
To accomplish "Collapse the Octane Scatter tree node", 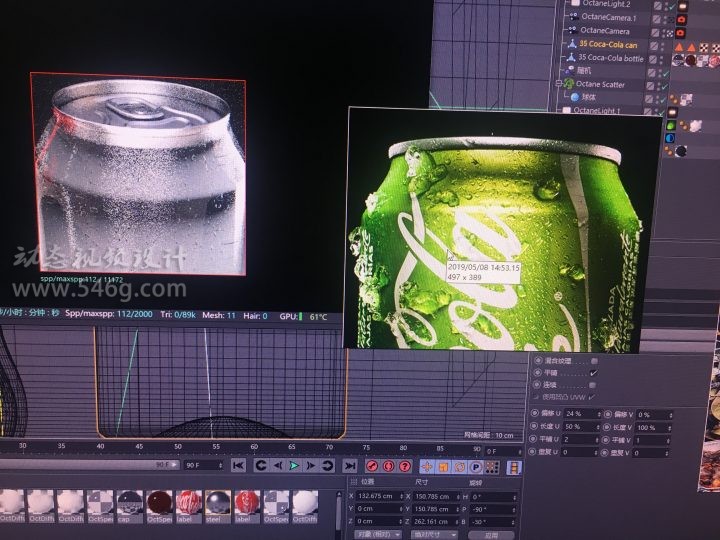I will 559,83.
